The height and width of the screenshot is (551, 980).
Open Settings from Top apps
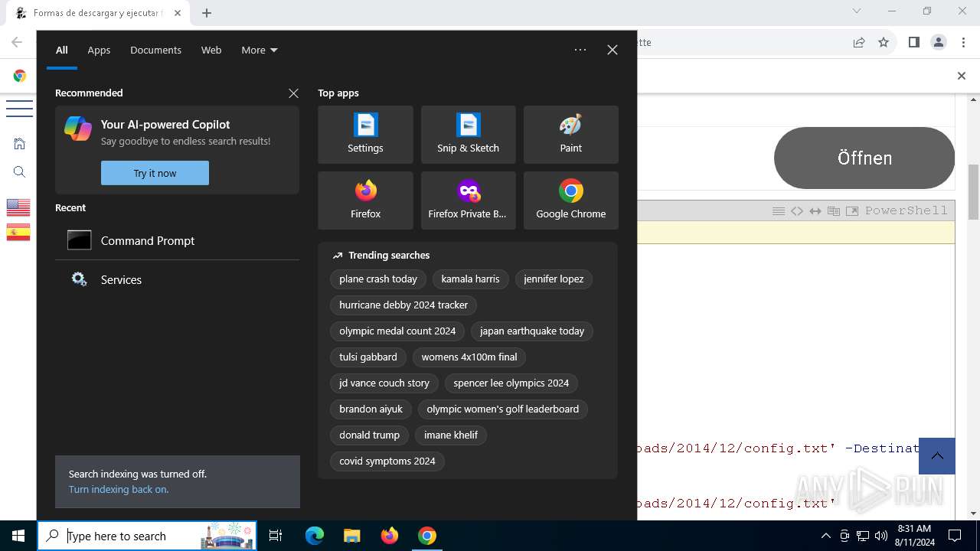coord(365,135)
